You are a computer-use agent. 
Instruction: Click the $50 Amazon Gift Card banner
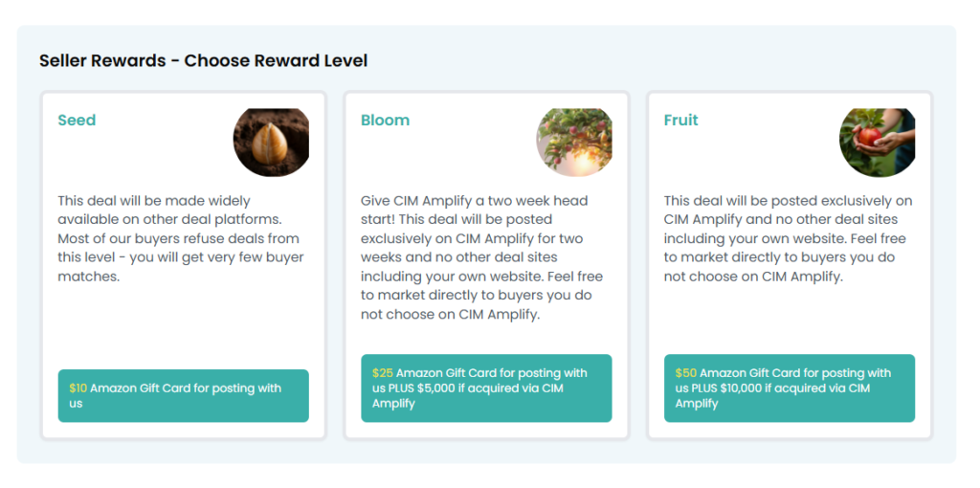click(790, 388)
